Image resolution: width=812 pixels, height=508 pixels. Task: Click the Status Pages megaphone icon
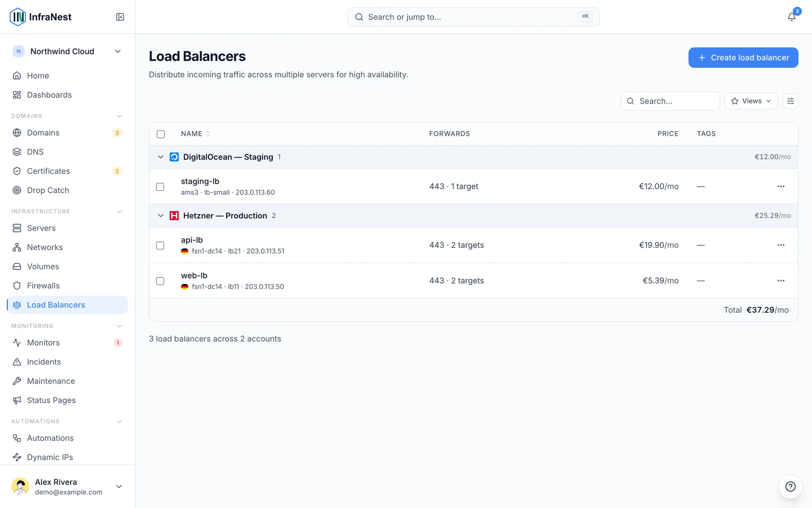pyautogui.click(x=17, y=400)
